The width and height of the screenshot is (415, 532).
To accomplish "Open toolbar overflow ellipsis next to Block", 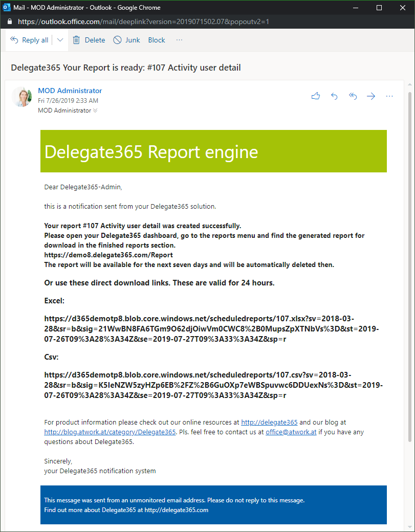I will 179,40.
